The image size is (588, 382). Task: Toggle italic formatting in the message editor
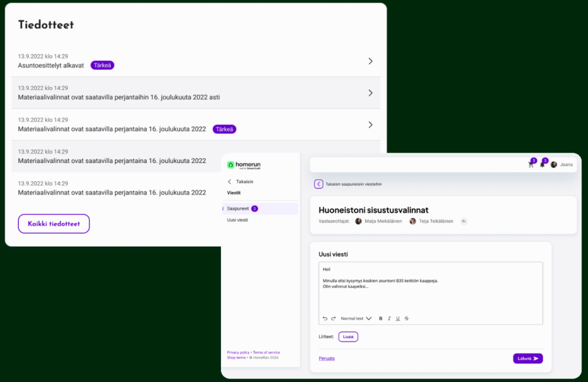tap(389, 318)
